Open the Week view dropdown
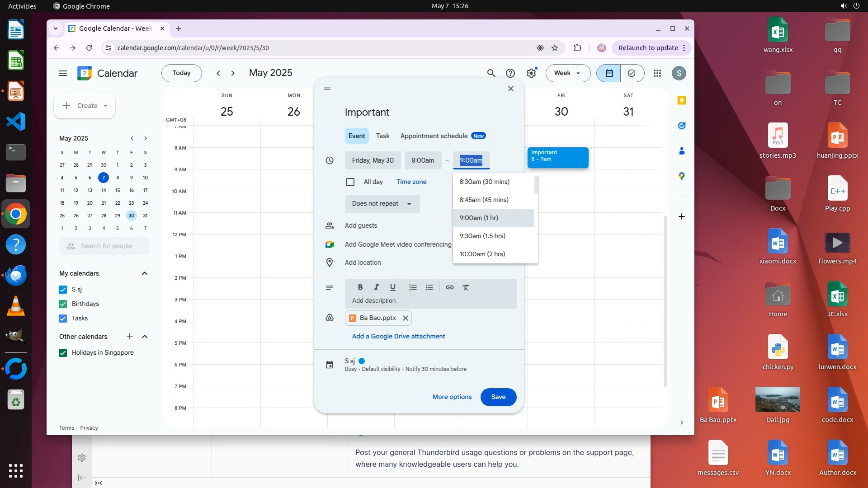 point(567,73)
